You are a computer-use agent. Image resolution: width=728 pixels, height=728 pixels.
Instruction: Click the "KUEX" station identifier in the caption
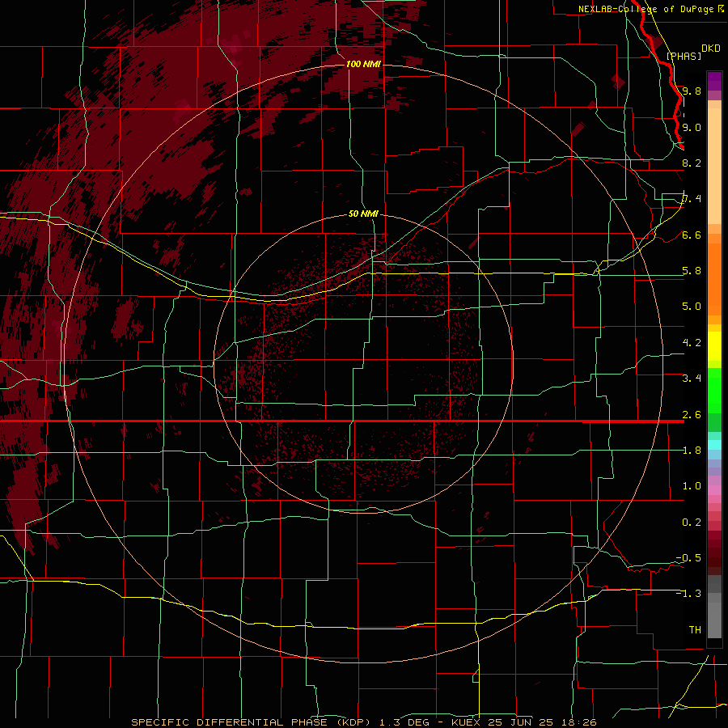[468, 722]
